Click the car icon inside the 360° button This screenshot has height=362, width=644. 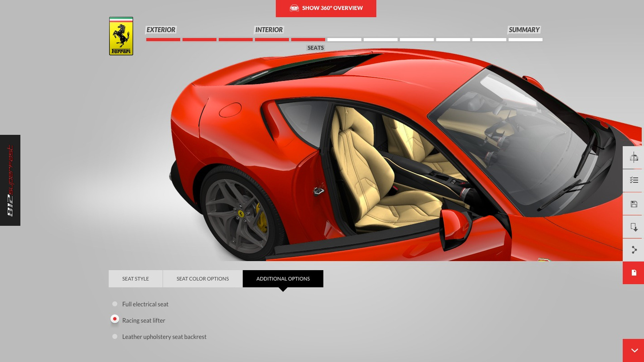point(294,8)
